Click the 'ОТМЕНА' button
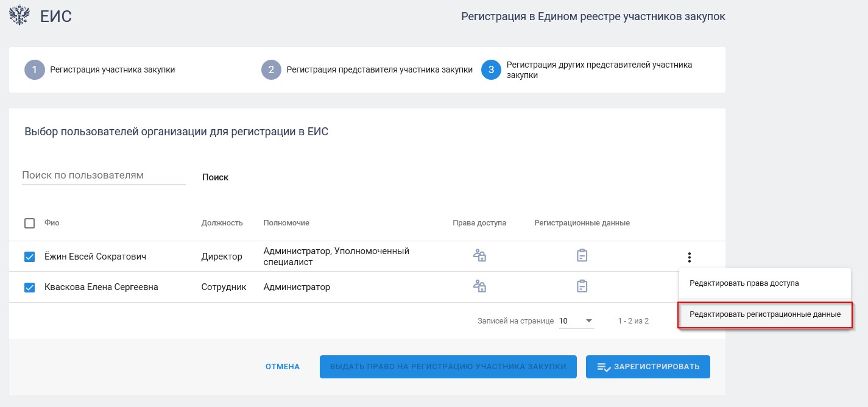 [x=283, y=367]
